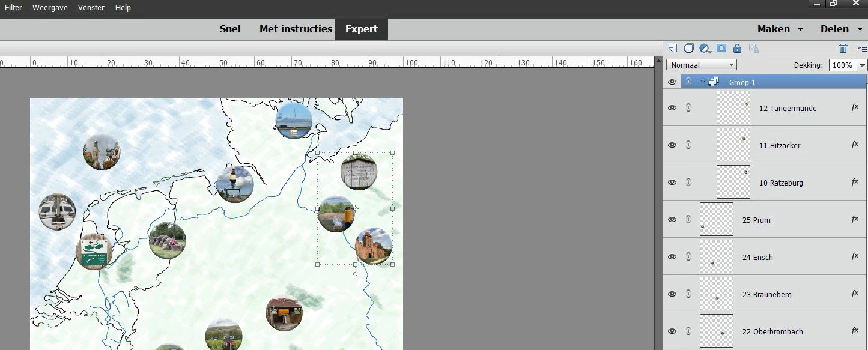Open fx layer styles of 22 Oberbrombach
The image size is (868, 350).
point(855,331)
